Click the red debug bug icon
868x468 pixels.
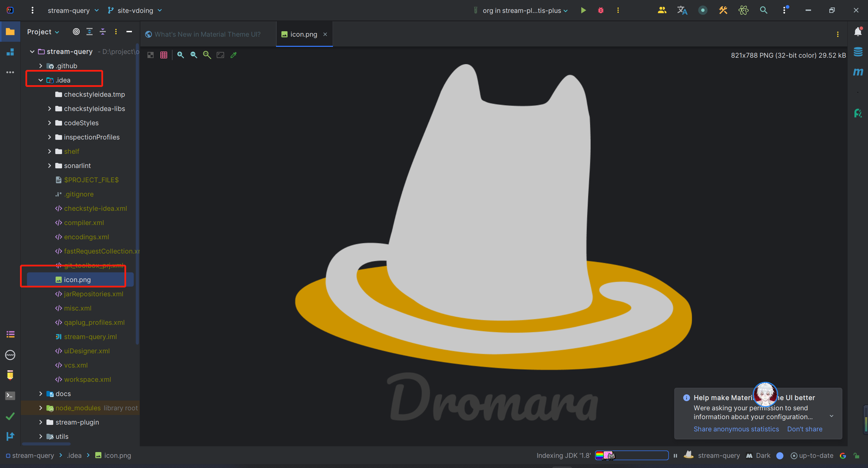[600, 11]
